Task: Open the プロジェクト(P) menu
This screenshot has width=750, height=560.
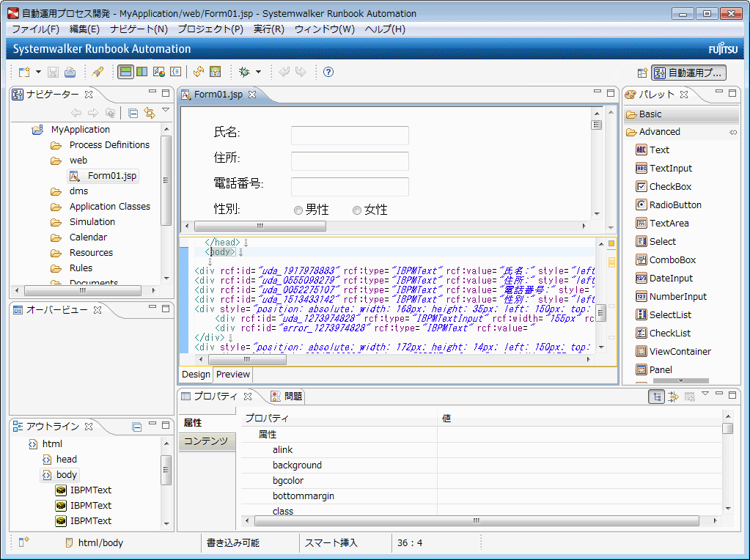Action: (210, 29)
